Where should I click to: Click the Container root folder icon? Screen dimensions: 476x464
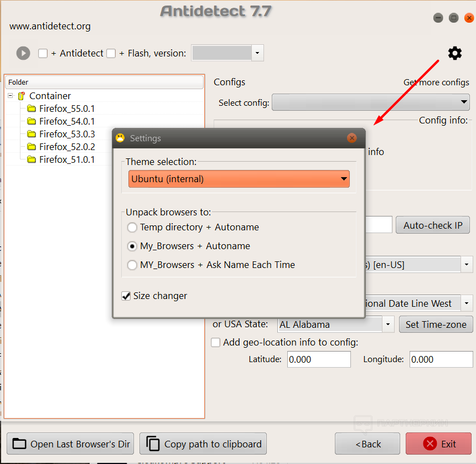point(21,96)
